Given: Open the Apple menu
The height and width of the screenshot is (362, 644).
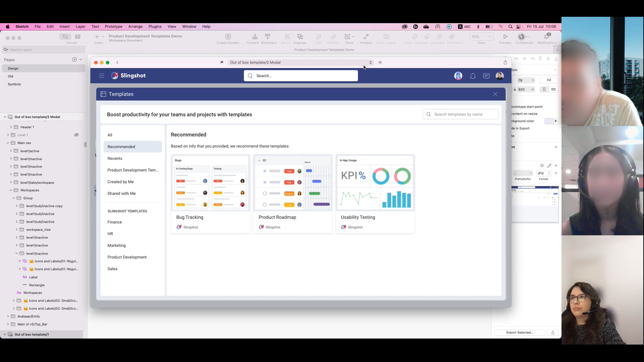Looking at the screenshot, I should click(x=8, y=26).
